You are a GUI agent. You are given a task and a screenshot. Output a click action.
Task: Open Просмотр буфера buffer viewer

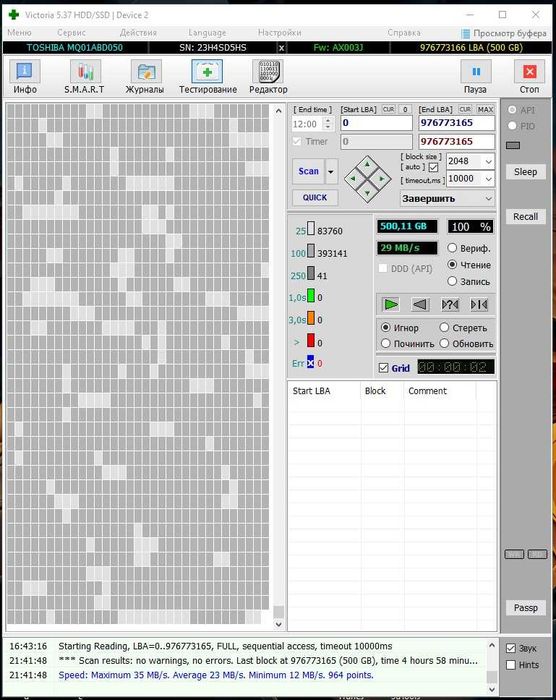[504, 33]
